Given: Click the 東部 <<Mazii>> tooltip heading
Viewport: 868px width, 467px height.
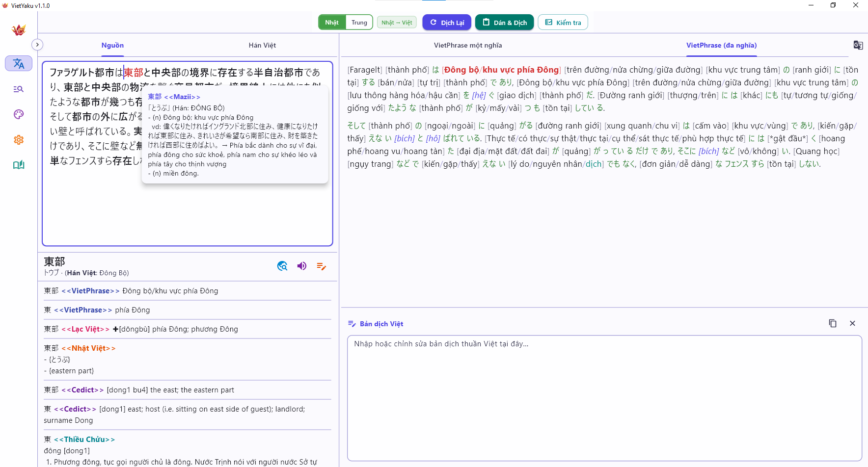Looking at the screenshot, I should click(174, 97).
